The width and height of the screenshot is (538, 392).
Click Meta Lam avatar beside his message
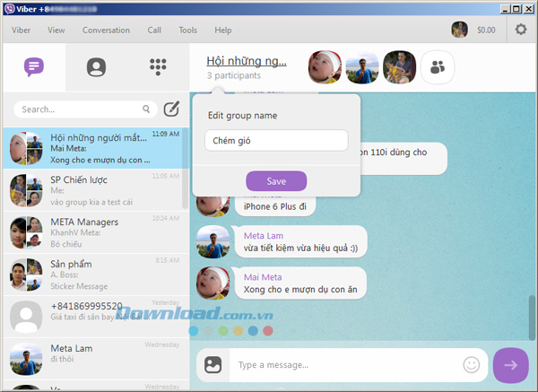tap(213, 241)
